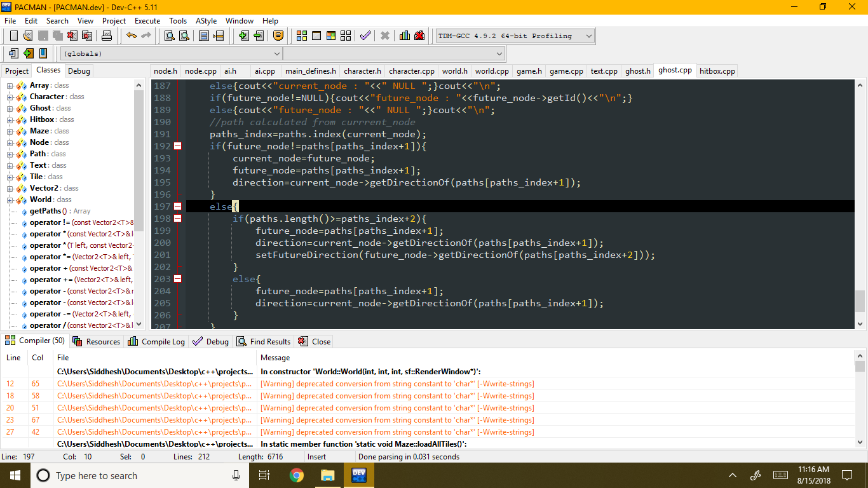Switch to the ghost.h tab

638,71
